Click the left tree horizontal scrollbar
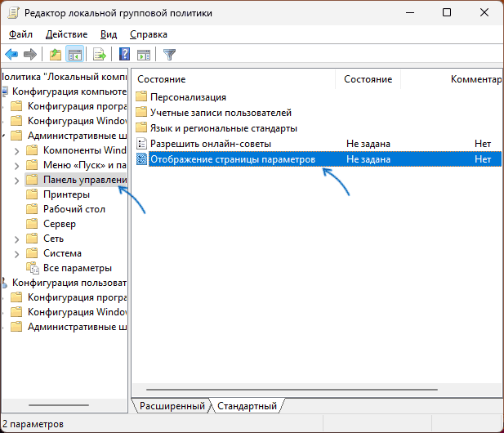 point(59,405)
